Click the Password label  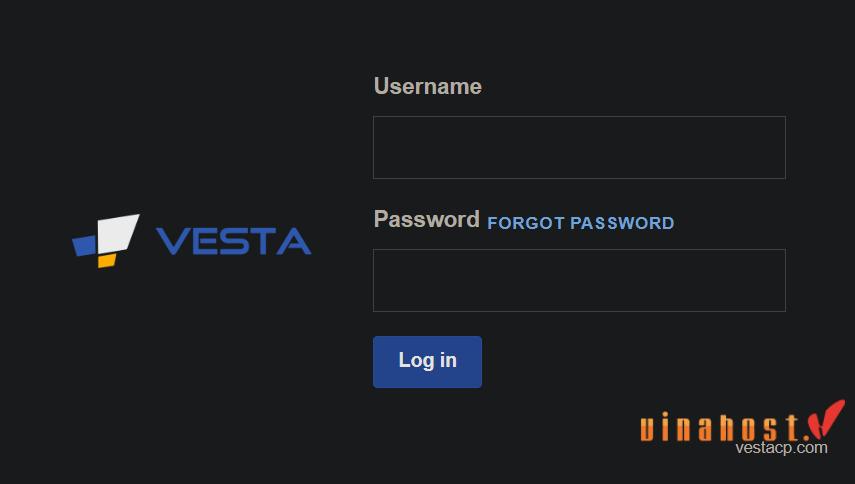point(426,220)
